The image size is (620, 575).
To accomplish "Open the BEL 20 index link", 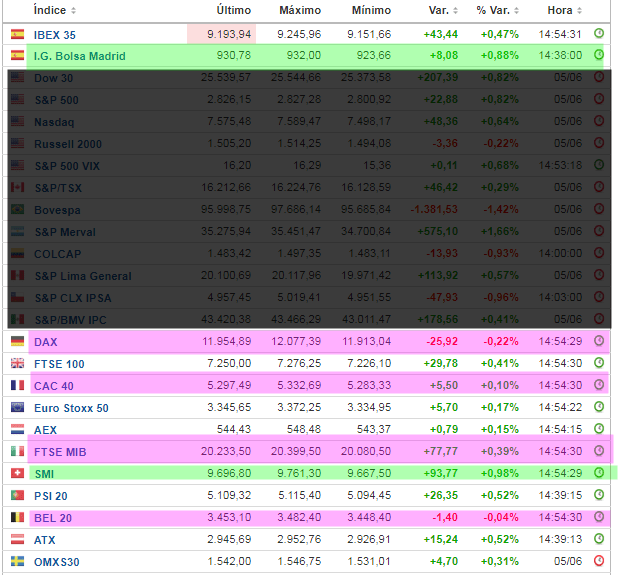I will pos(53,517).
